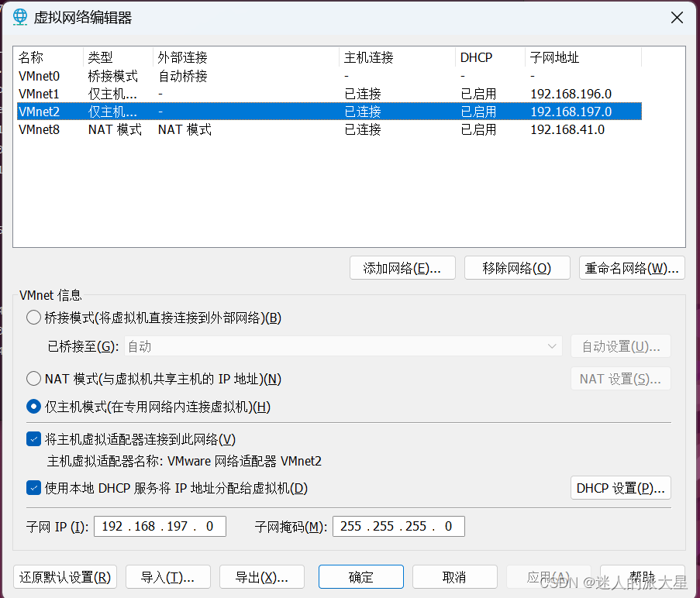Click subnet address 192.168.196.0
The width and height of the screenshot is (700, 598).
[571, 94]
